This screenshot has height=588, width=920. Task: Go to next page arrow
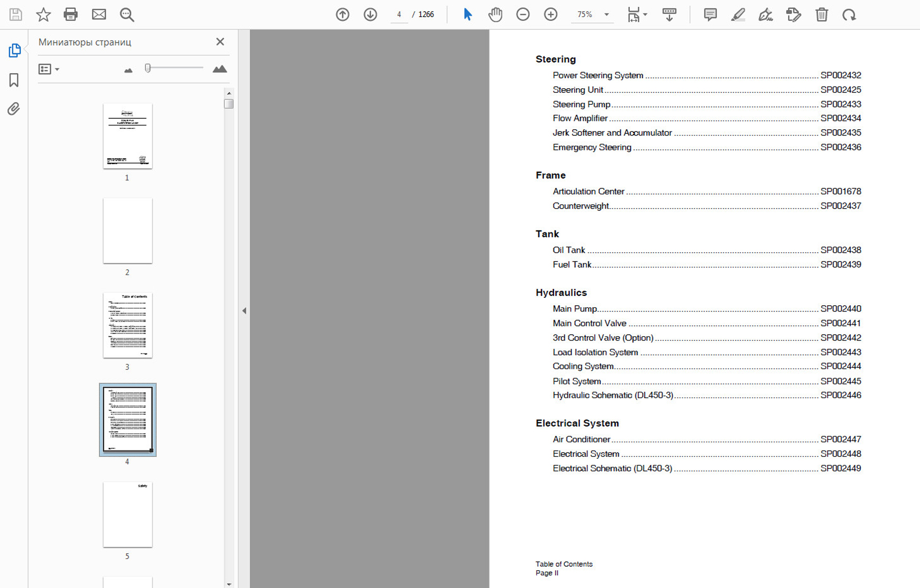tap(370, 15)
